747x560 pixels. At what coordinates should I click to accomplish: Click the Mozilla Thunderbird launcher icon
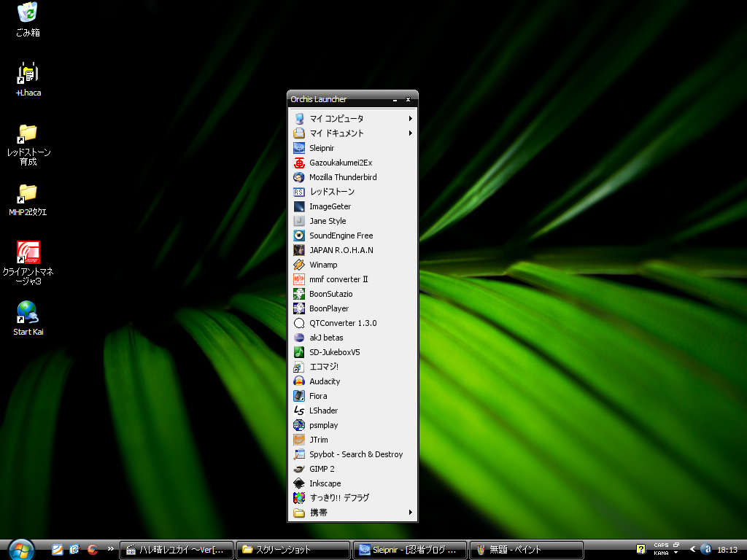click(x=298, y=177)
